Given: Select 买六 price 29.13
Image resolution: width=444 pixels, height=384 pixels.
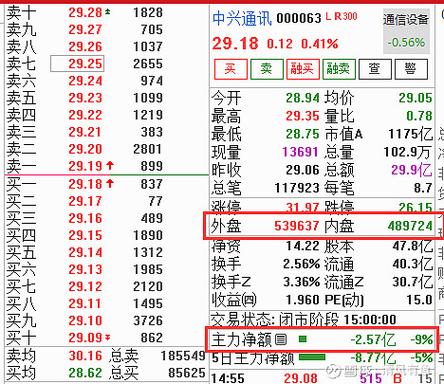Looking at the screenshot, I should point(85,269).
